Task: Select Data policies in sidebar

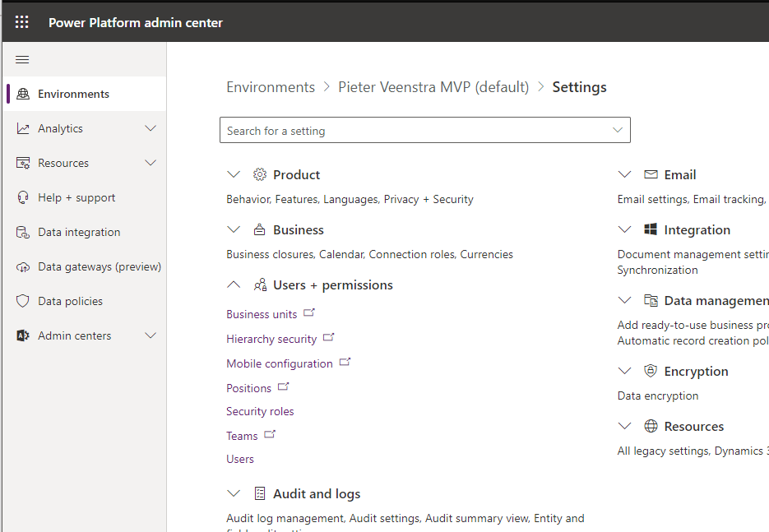Action: 85,301
